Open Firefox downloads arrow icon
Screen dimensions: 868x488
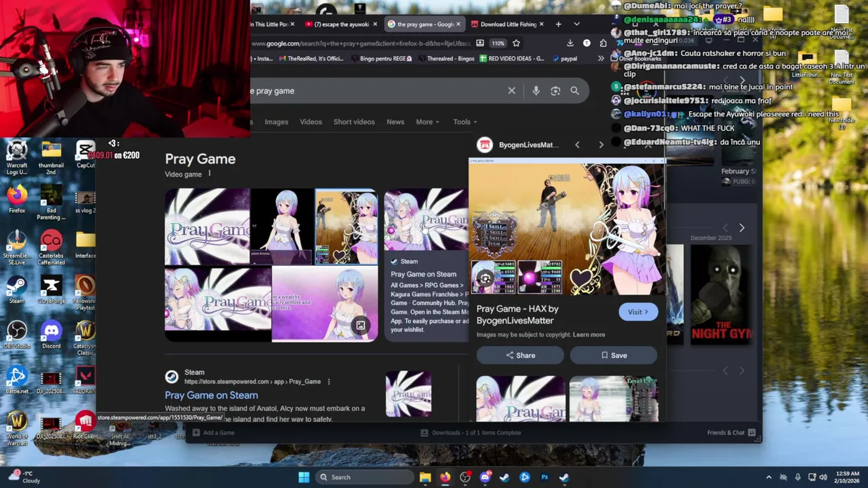point(570,43)
